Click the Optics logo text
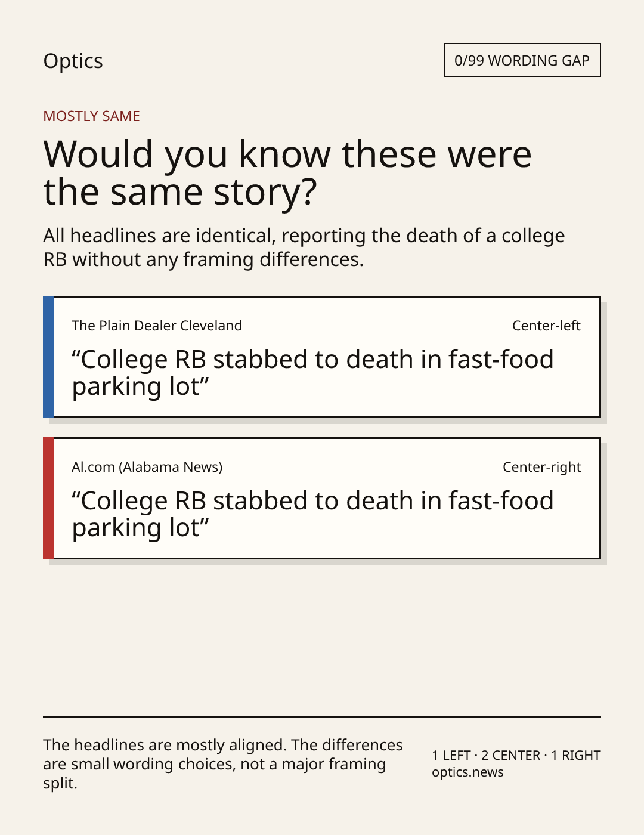Screen dimensions: 644x835 73,61
